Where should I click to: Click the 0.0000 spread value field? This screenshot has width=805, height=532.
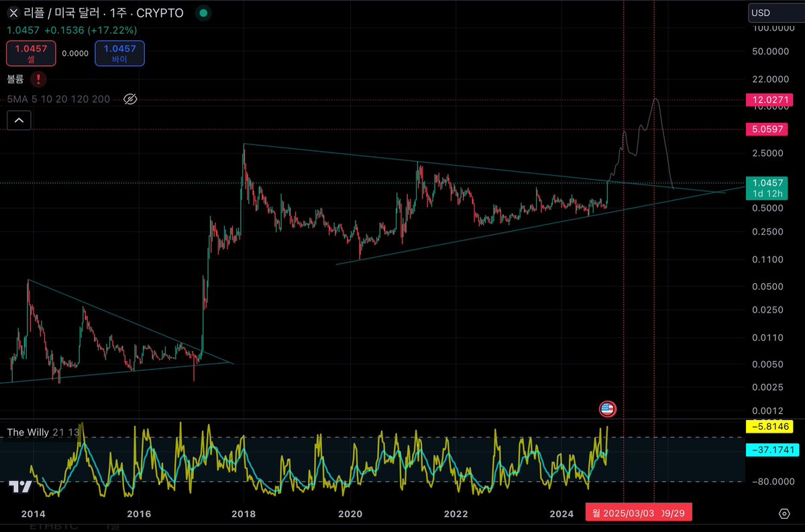(x=75, y=53)
